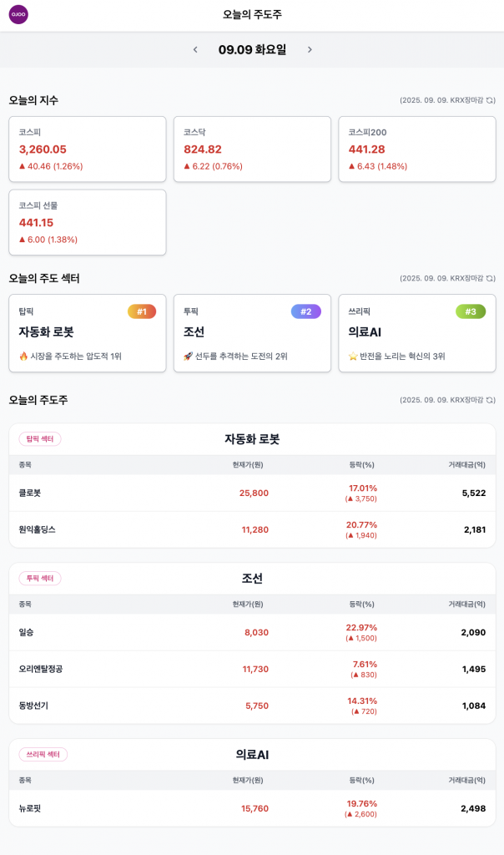Open the 클로봇 stock row
Image resolution: width=504 pixels, height=855 pixels.
point(252,493)
